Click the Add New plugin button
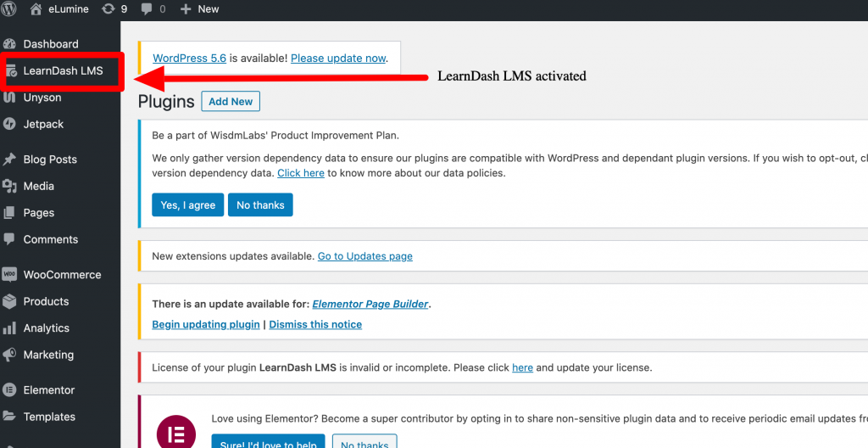 pos(231,102)
